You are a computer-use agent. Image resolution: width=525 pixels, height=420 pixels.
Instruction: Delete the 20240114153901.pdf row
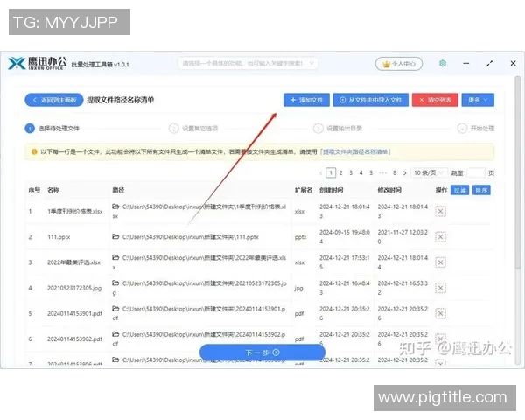click(440, 313)
